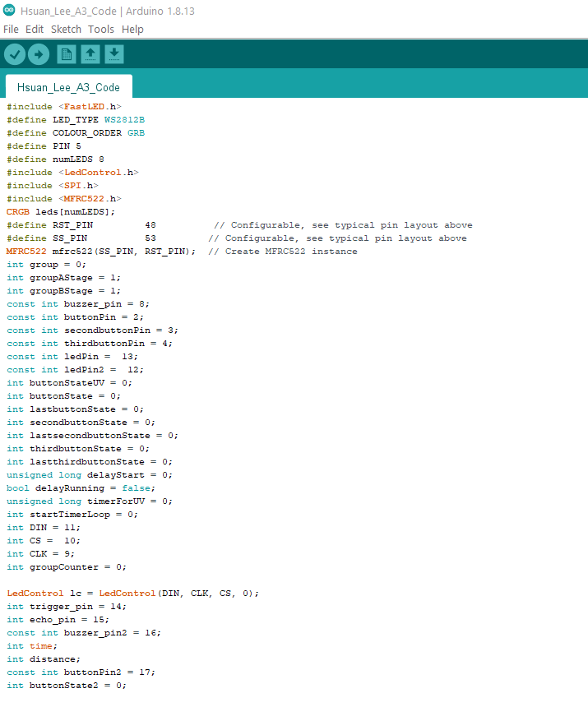Click 'const int buttonPin = 2;' line
The width and height of the screenshot is (588, 707).
(76, 317)
